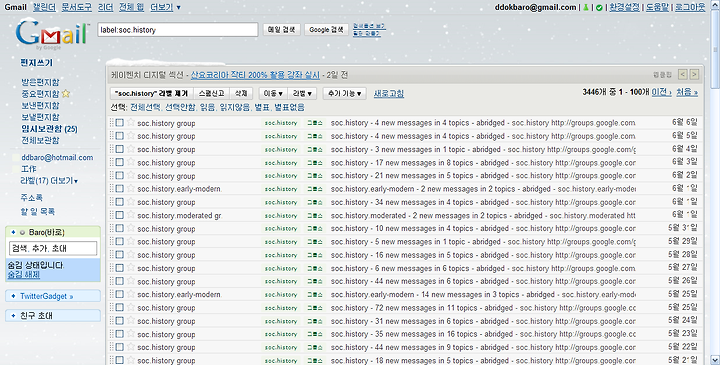
Task: Expand the TwitterGadget plus icon
Action: pyautogui.click(x=13, y=296)
